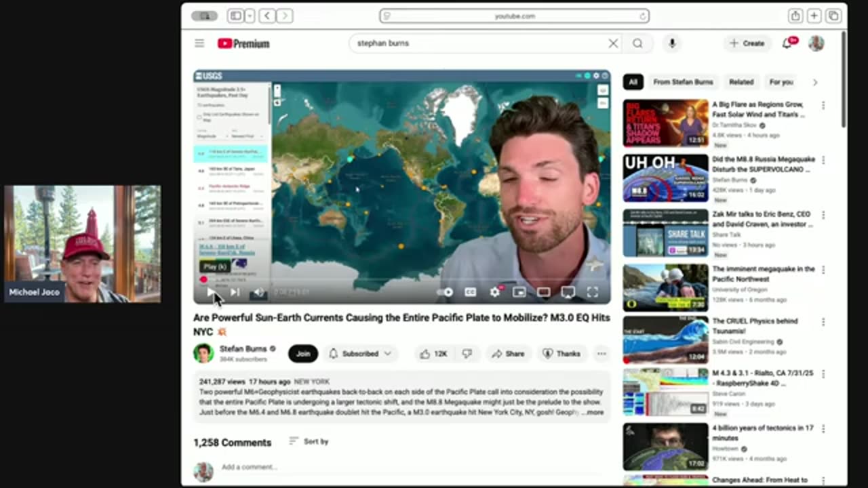Open the Stefan Burns channel name link
The image size is (868, 488).
click(243, 349)
